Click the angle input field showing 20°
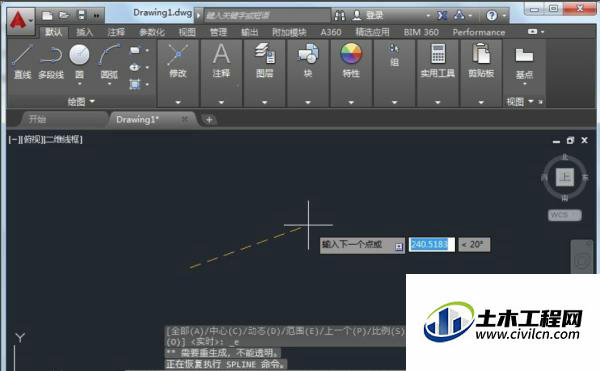The image size is (600, 371). tap(474, 244)
